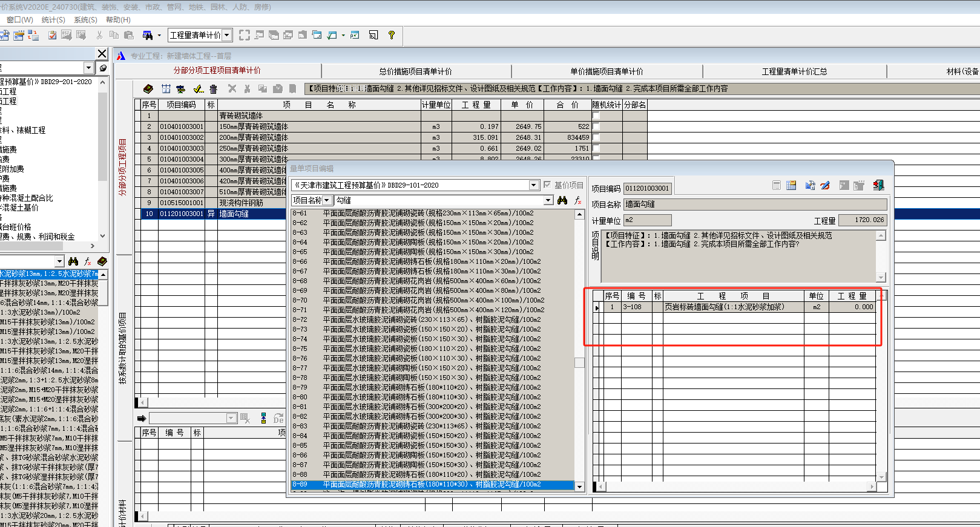
Task: Click the yellow question mark help icon
Action: (392, 35)
